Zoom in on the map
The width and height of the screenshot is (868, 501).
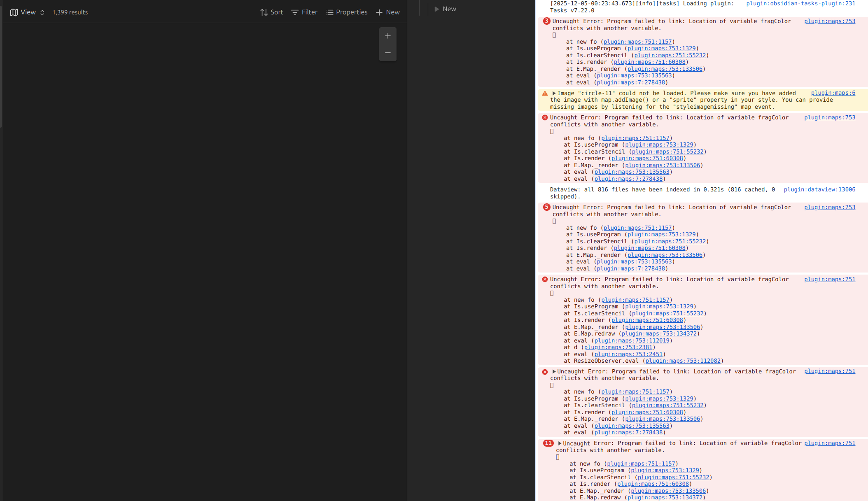[387, 36]
